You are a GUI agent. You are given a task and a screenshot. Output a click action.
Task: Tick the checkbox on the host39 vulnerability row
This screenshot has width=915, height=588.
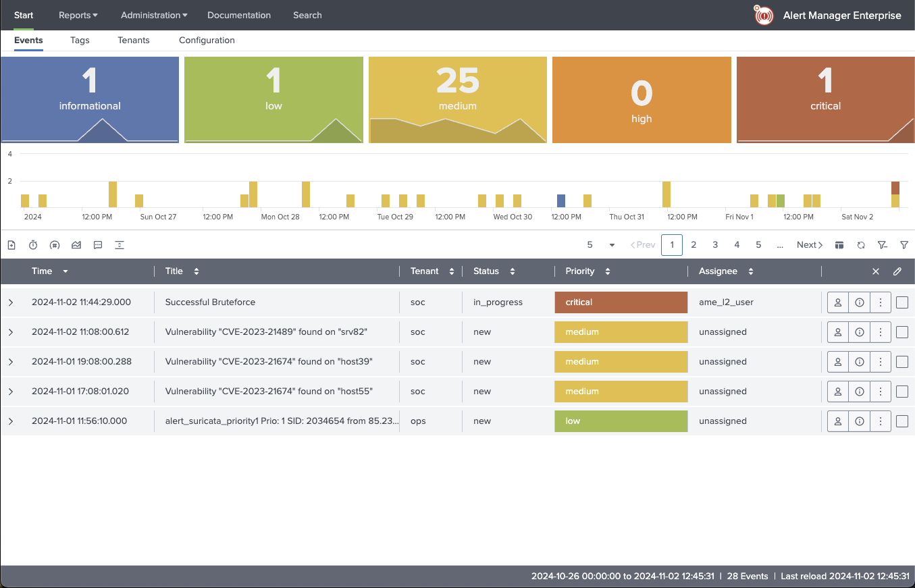(902, 362)
